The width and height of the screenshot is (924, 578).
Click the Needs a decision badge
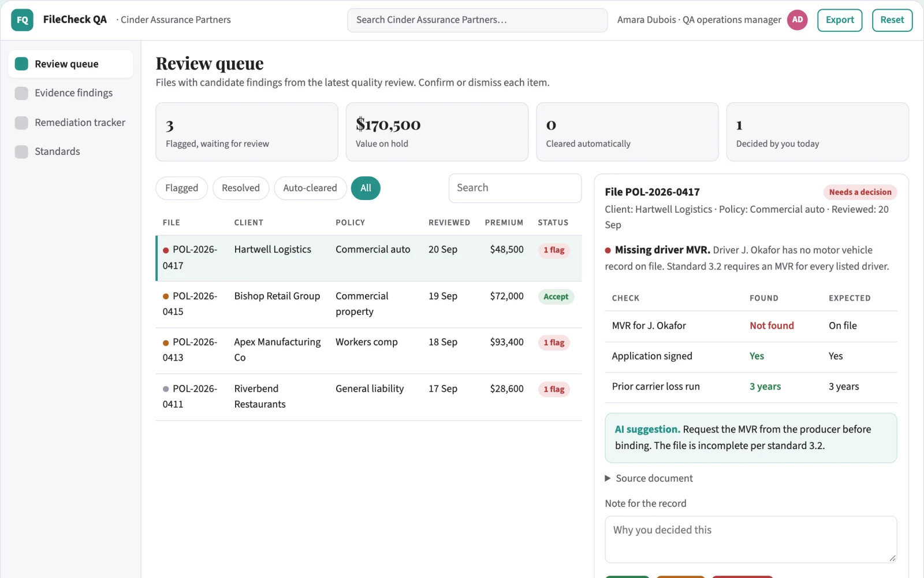[860, 192]
